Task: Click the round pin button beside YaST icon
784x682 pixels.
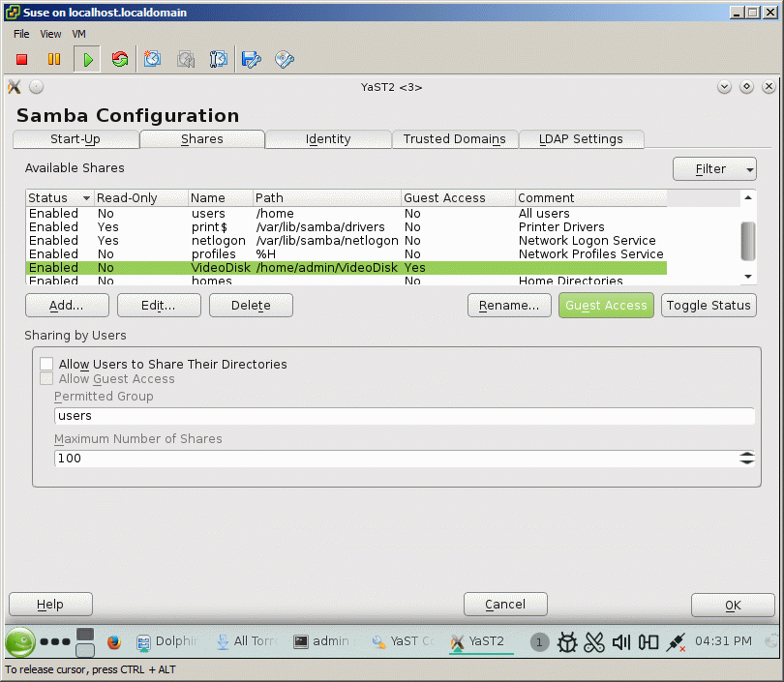Action: (x=36, y=87)
